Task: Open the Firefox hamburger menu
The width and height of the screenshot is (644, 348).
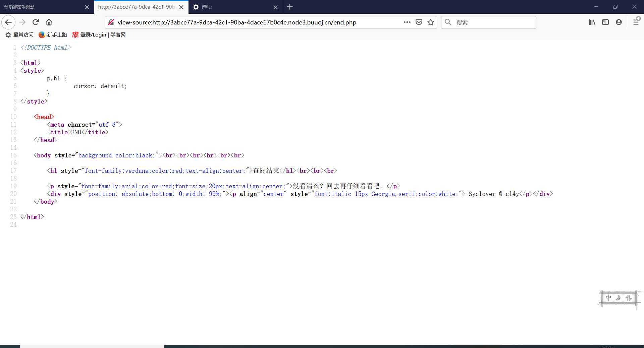Action: [x=636, y=22]
